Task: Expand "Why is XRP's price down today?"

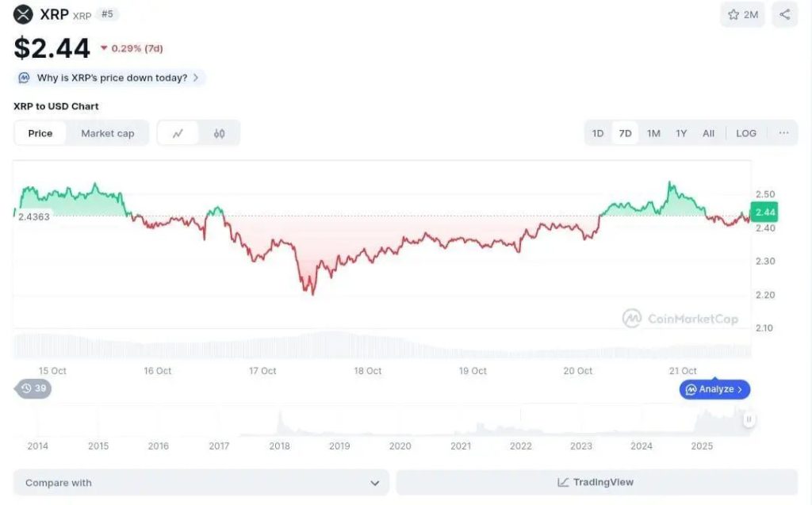Action: pos(111,78)
